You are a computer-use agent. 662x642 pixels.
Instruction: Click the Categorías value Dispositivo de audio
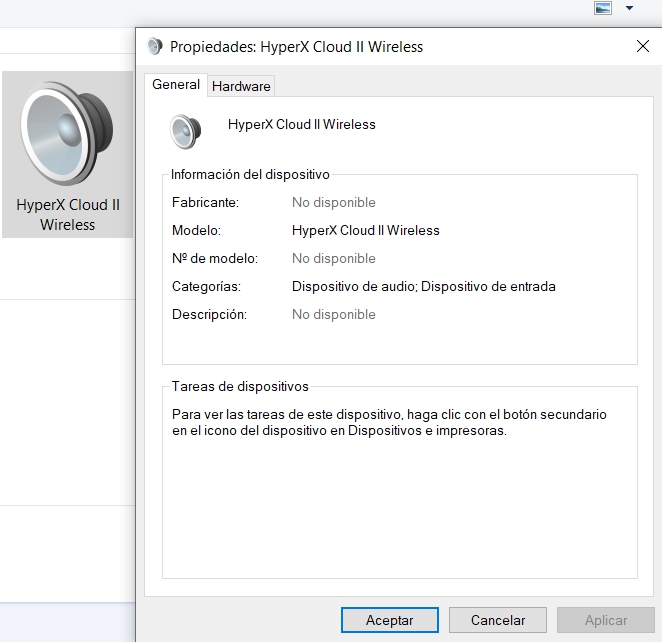tap(354, 286)
